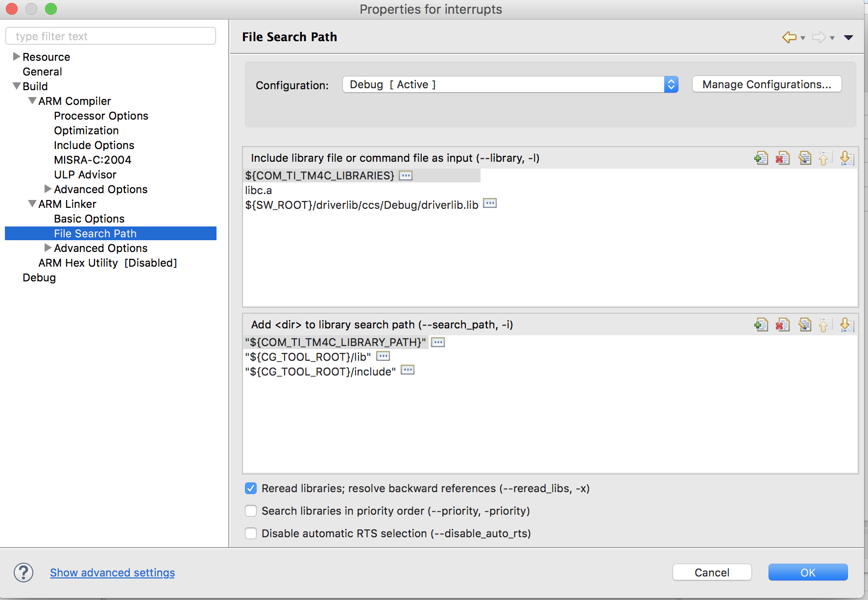This screenshot has height=600, width=868.
Task: Add a new library file entry
Action: coord(761,158)
